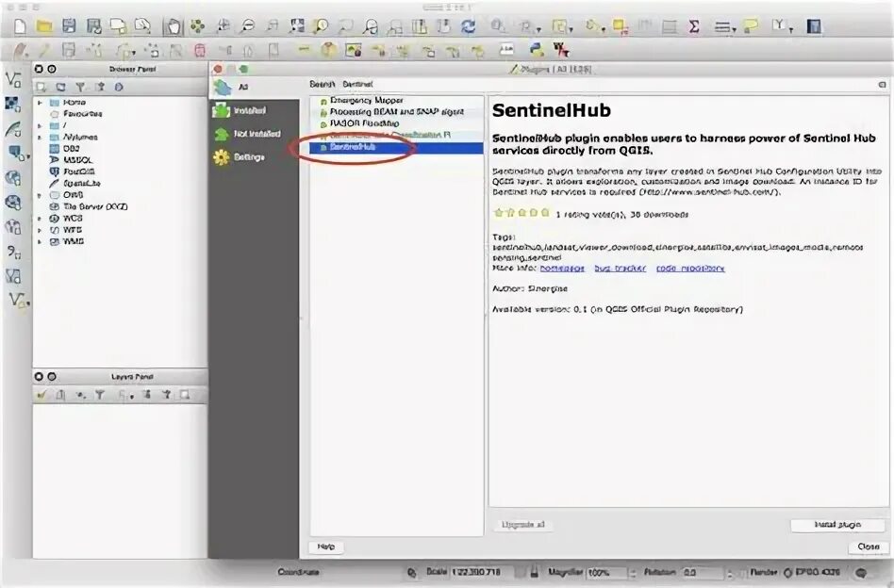Select the Text Annotation tool
894x588 pixels.
[x=778, y=25]
